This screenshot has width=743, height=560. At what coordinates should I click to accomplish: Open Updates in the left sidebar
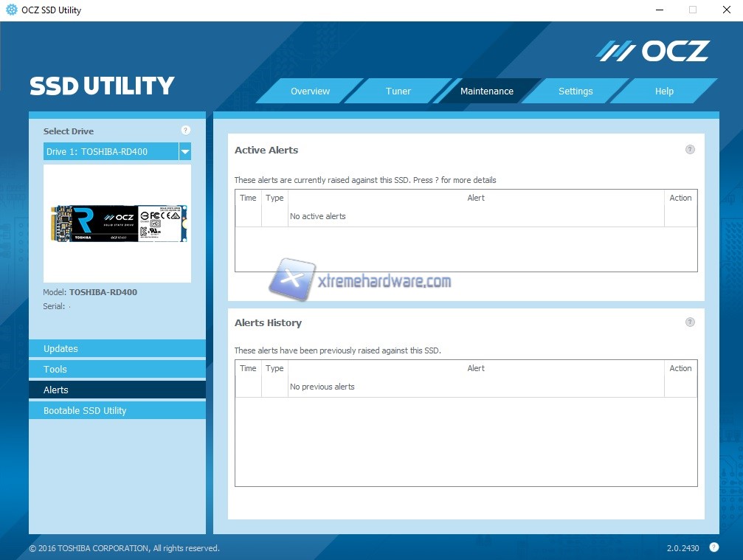[x=117, y=348]
